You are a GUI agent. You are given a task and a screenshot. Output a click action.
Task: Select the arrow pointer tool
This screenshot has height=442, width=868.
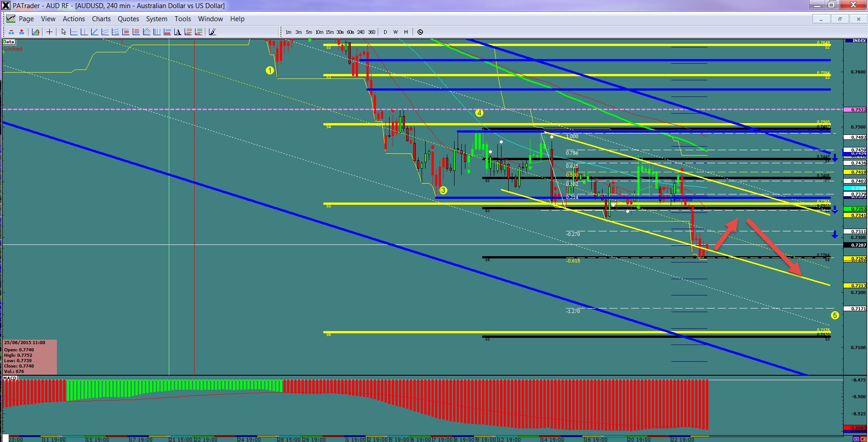point(64,32)
